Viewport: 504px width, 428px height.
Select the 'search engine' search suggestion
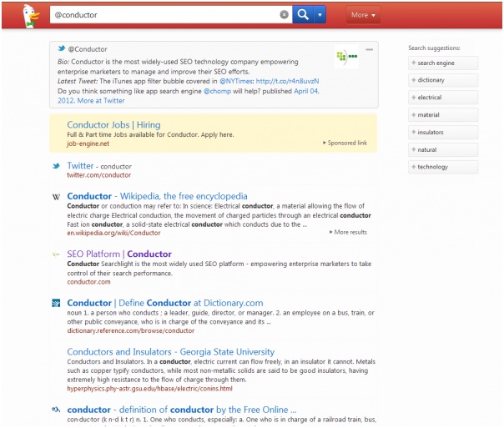click(443, 63)
